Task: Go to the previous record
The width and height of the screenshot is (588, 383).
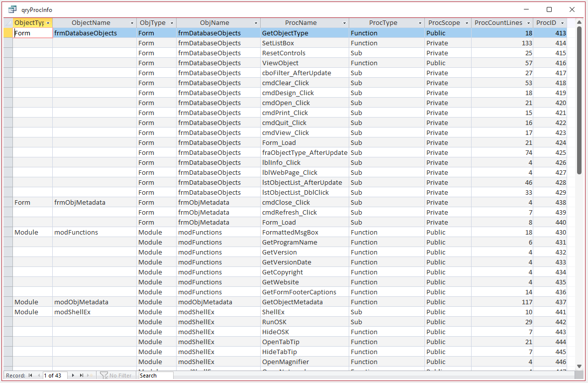Action: coord(39,376)
